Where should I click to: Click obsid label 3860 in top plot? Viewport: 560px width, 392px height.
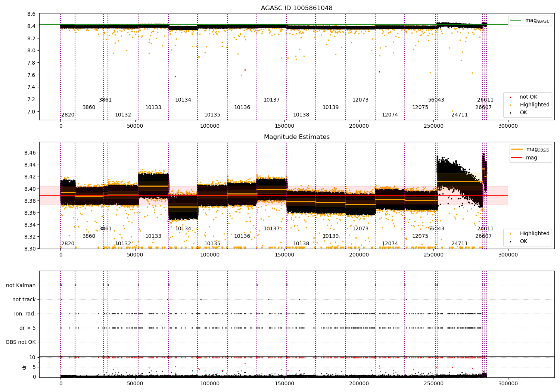pos(89,108)
